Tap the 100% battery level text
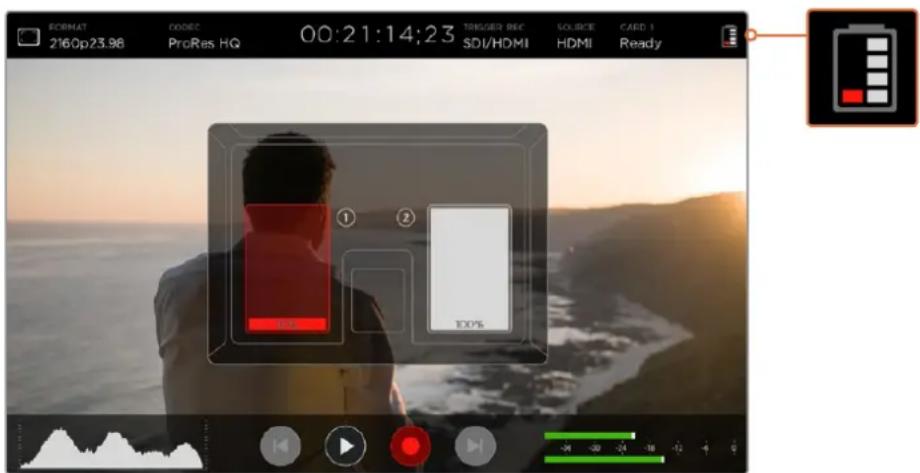The image size is (920, 473). [469, 325]
